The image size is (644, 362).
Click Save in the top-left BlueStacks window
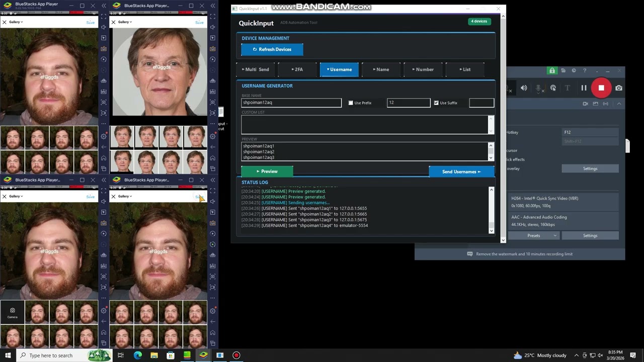pyautogui.click(x=90, y=22)
